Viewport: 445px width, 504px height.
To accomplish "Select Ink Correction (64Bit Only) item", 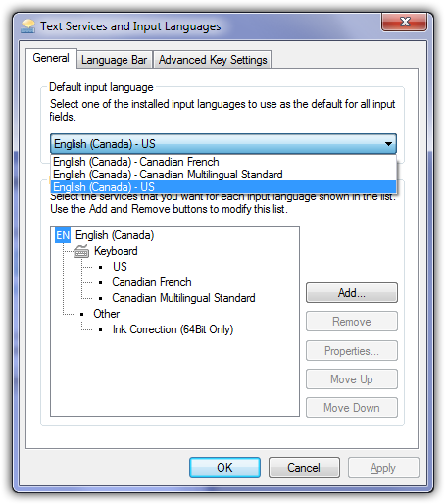I will click(x=173, y=329).
